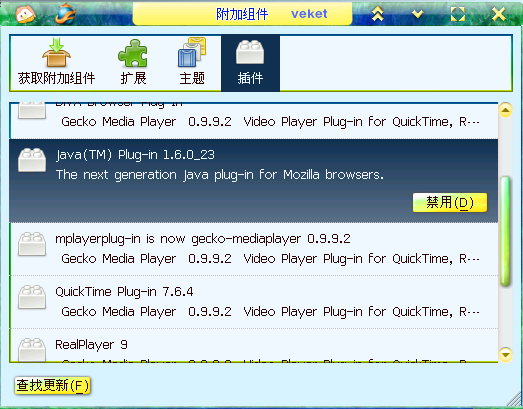Click the browser globe icon in the title bar
The image size is (523, 409).
point(66,14)
